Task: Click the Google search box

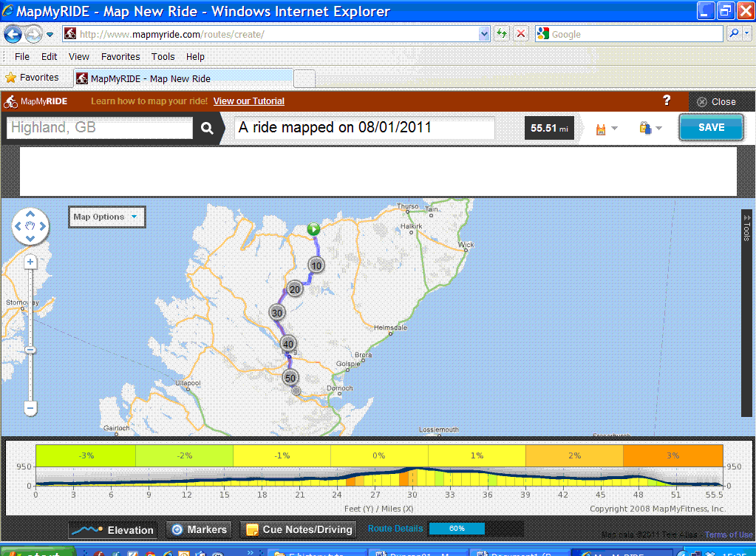Action: click(x=629, y=34)
